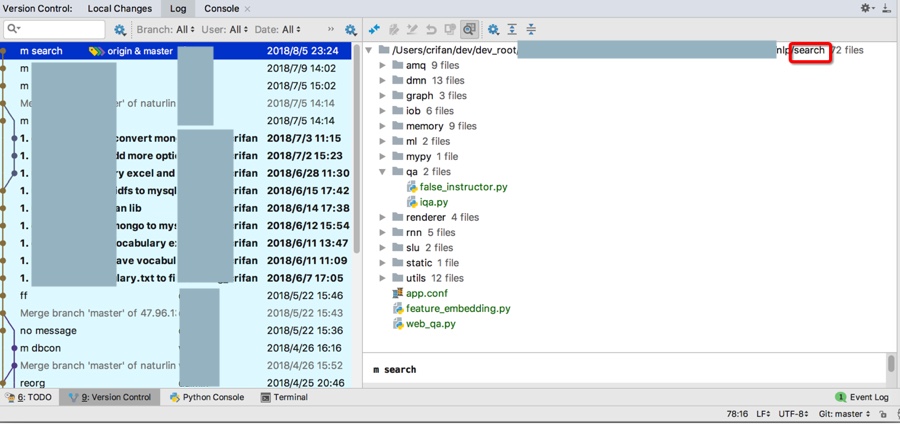900x424 pixels.
Task: Click the Python icon of feature_embedding.py
Action: 397,309
